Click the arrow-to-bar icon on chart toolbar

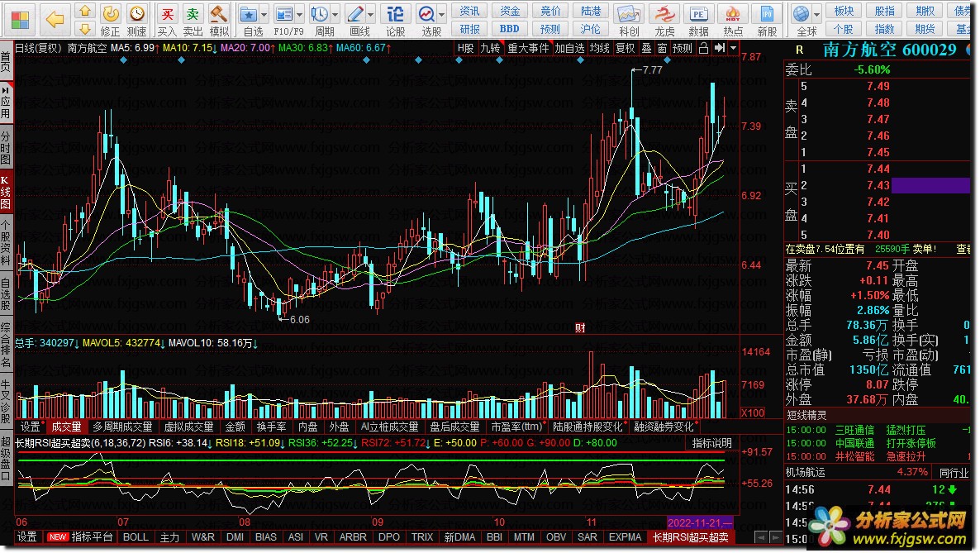click(720, 48)
